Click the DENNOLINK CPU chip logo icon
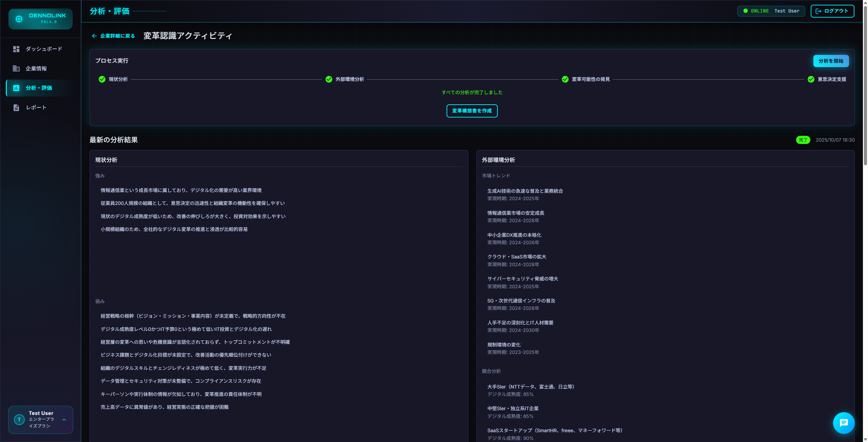Screen dimensions: 868x442 (19, 19)
